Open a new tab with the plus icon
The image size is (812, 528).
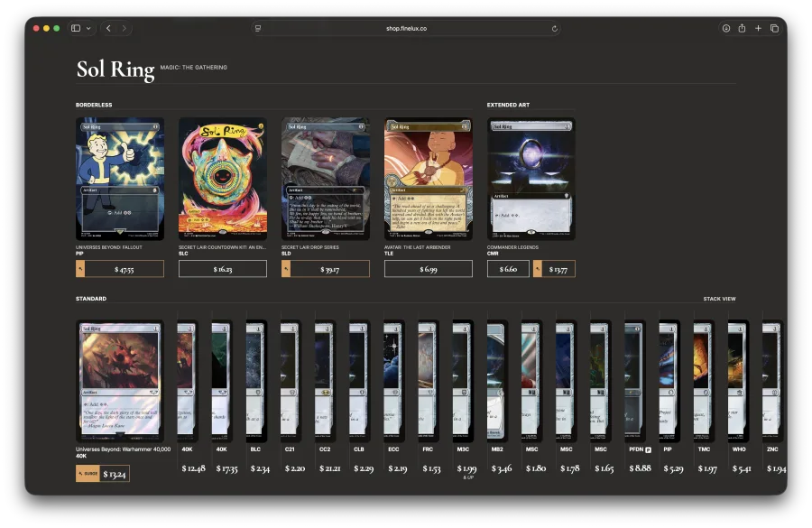click(758, 29)
